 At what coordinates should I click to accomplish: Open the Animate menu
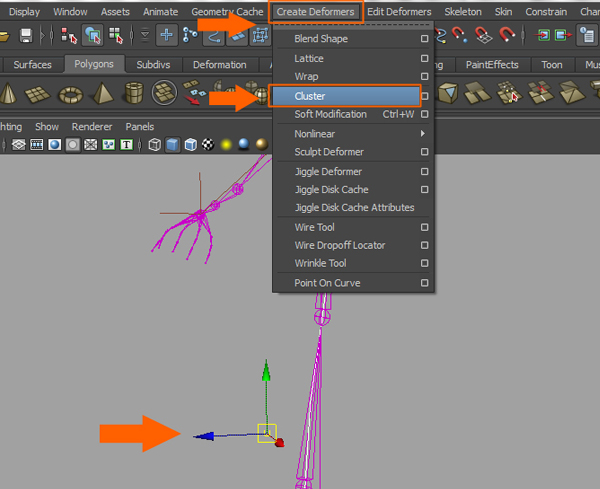pos(160,12)
